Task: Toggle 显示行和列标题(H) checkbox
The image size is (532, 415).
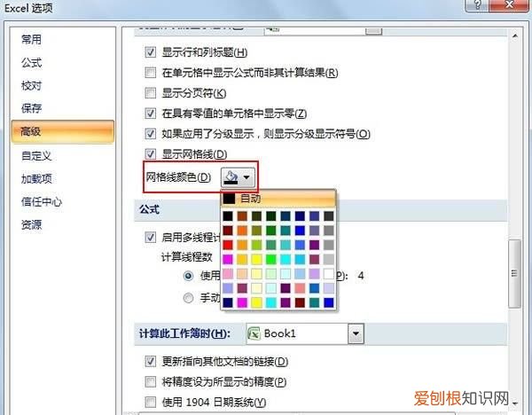Action: point(151,52)
